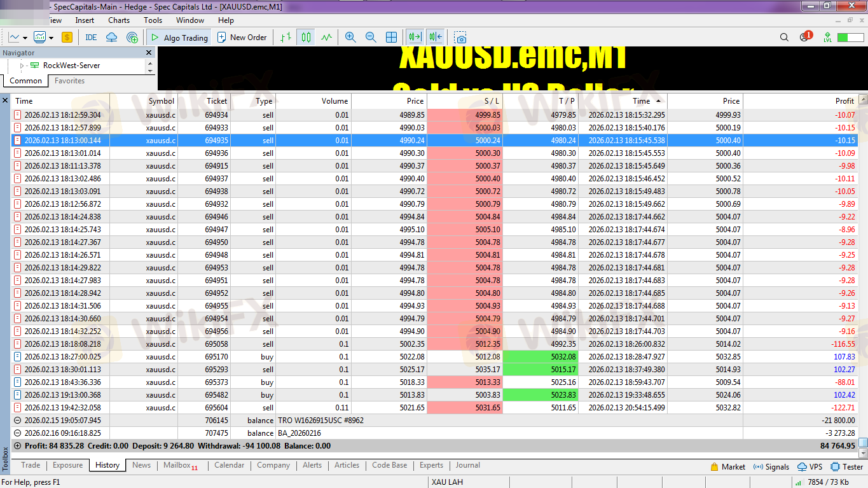This screenshot has height=488, width=868.
Task: Click the tile windows grid icon
Action: pyautogui.click(x=392, y=38)
